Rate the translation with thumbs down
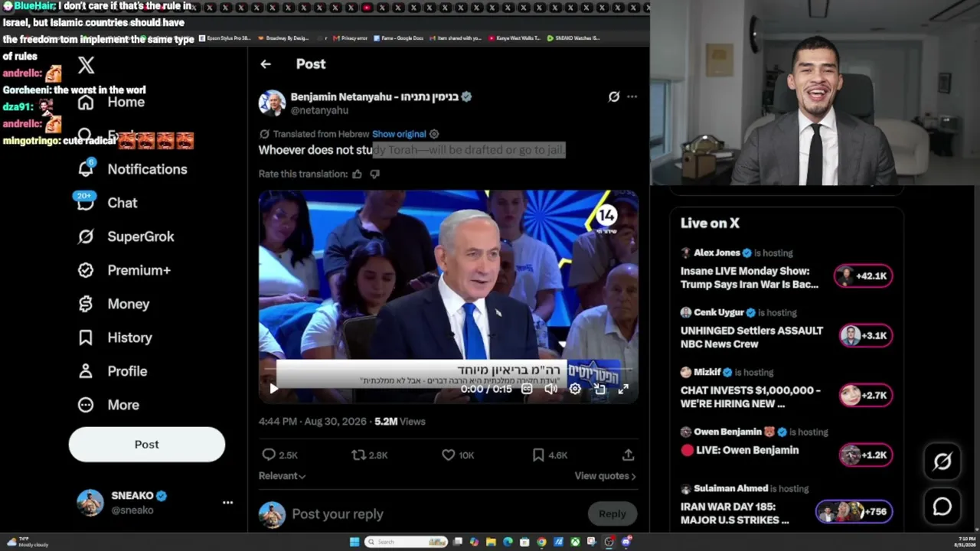The width and height of the screenshot is (980, 551). click(x=374, y=174)
